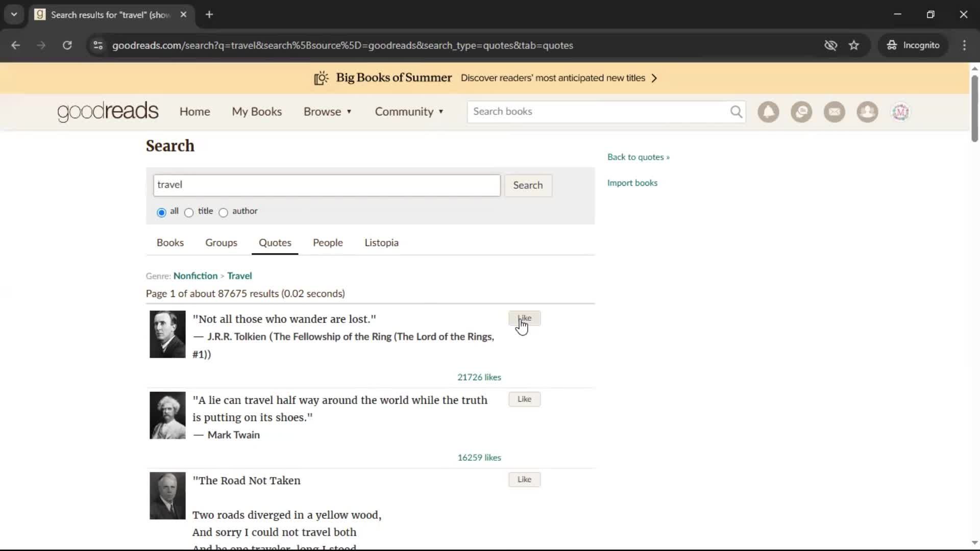
Task: View the 21726 likes link
Action: [x=479, y=378]
